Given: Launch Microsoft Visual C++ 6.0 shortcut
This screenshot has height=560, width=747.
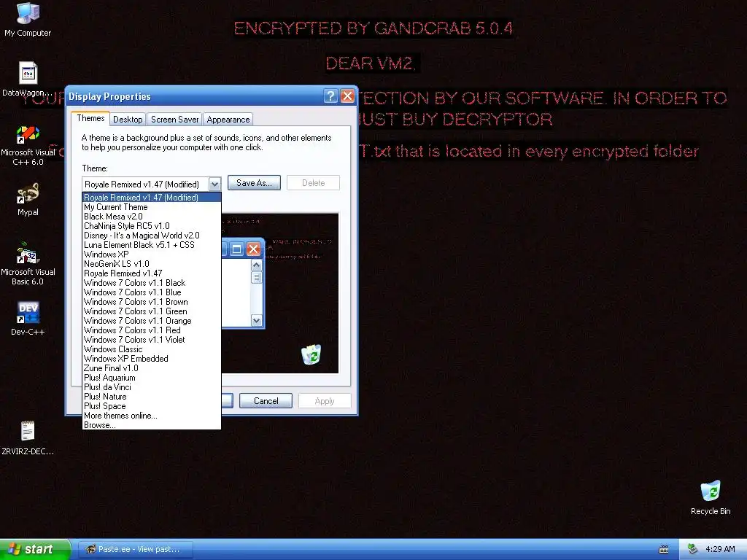Looking at the screenshot, I should (x=28, y=145).
